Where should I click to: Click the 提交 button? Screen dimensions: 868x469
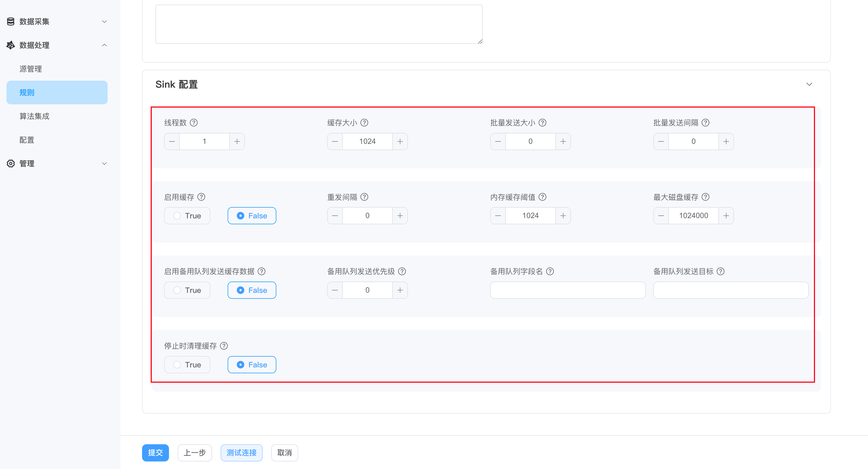click(x=155, y=453)
